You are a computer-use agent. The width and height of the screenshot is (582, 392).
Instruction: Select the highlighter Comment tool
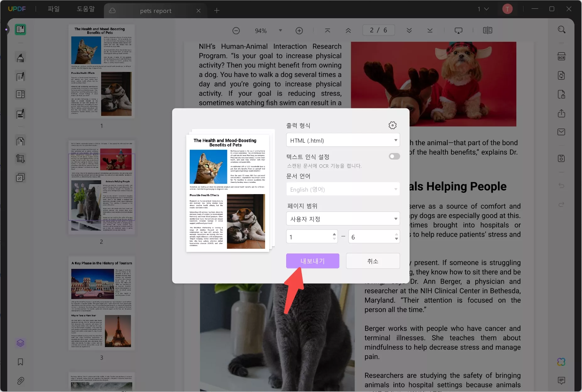(20, 58)
